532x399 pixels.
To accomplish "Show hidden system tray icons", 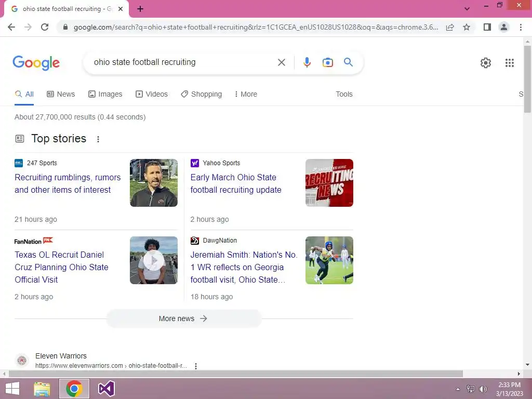I will pos(458,389).
